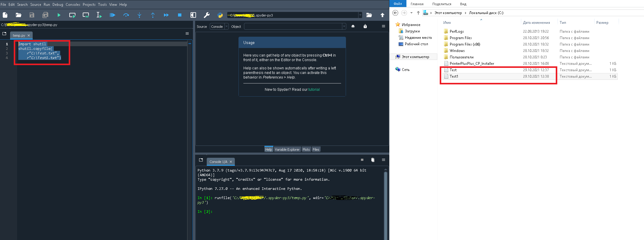Select Загрузки in Explorer navigation pane
This screenshot has width=644, height=240.
point(412,31)
